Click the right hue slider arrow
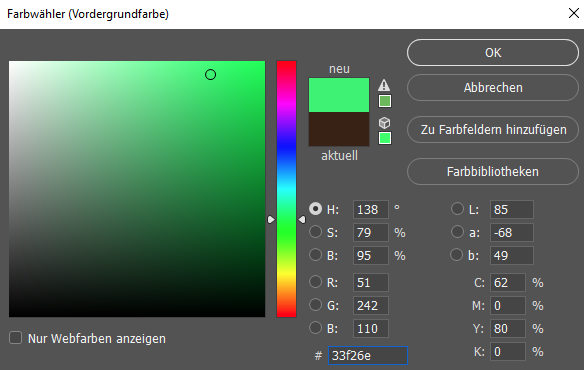This screenshot has height=370, width=584. coord(302,220)
